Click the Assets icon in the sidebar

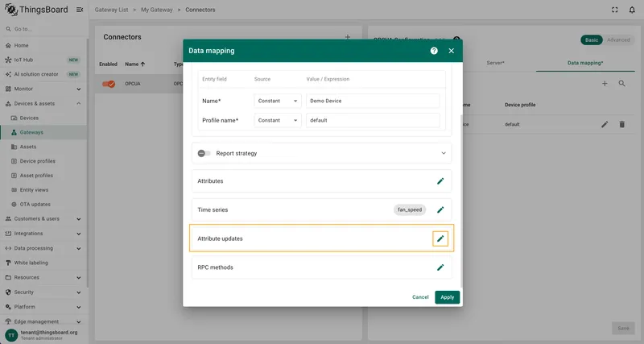pos(14,147)
